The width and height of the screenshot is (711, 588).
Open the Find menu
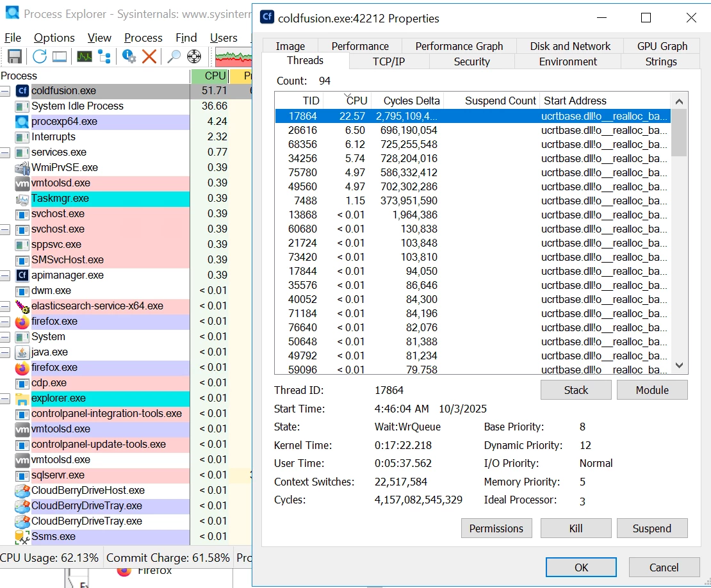pyautogui.click(x=186, y=38)
